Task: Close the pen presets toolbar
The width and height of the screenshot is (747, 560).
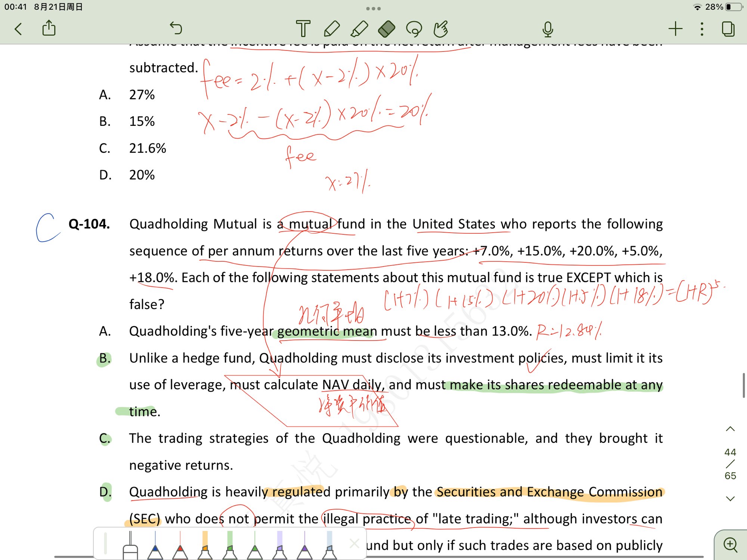Action: coord(354,543)
